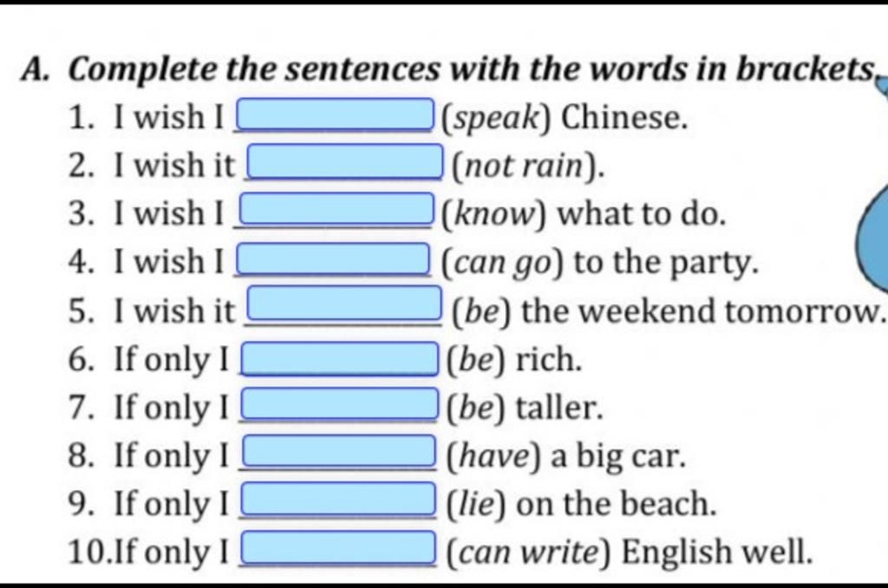Image resolution: width=888 pixels, height=588 pixels.
Task: Click the hint phrase '(can write)'
Action: [x=529, y=552]
